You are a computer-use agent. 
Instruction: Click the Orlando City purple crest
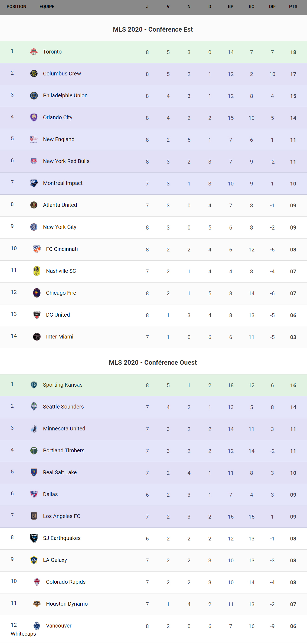coord(34,117)
